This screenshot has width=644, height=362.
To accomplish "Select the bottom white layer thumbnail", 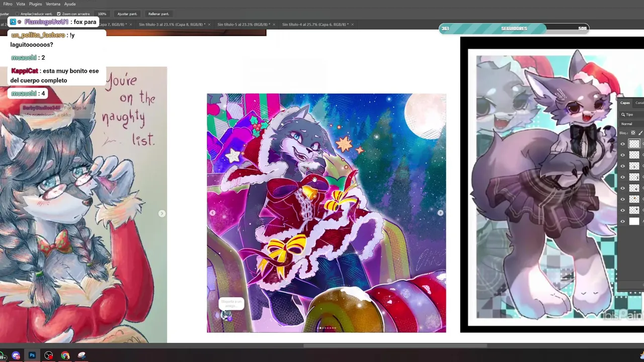I will [x=634, y=221].
